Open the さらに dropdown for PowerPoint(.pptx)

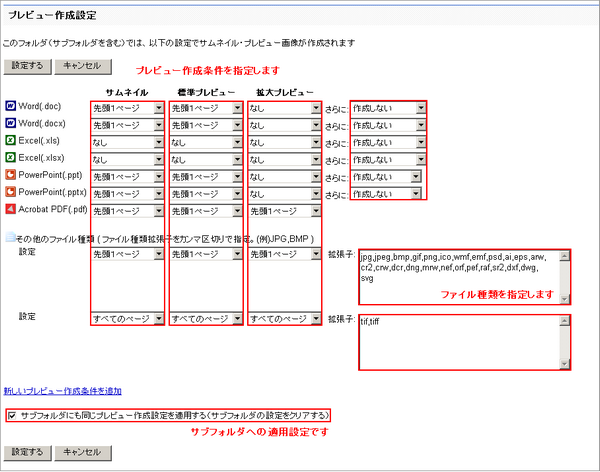click(x=386, y=194)
